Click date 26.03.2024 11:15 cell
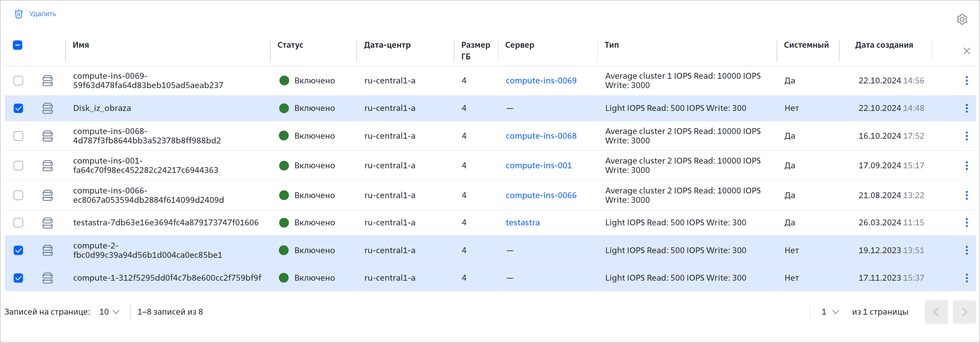 click(x=891, y=223)
